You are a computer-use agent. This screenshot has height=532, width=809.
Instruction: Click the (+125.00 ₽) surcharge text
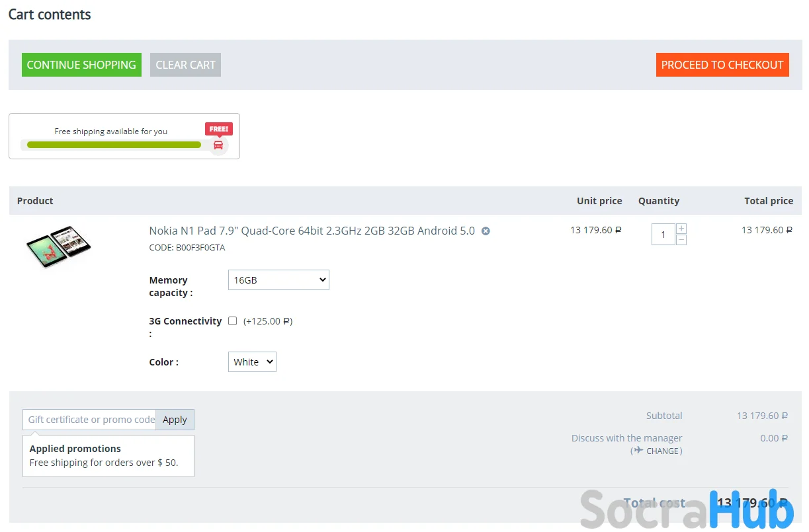[268, 321]
